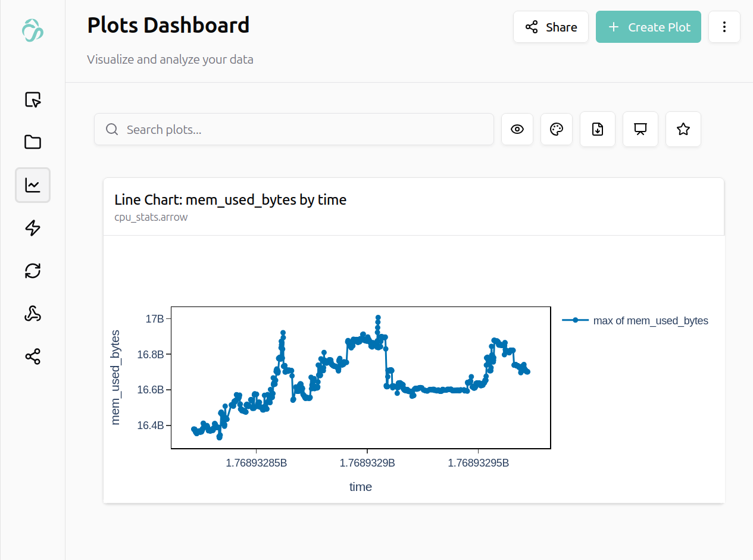Toggle max of mem_used_bytes legend series

tap(635, 321)
